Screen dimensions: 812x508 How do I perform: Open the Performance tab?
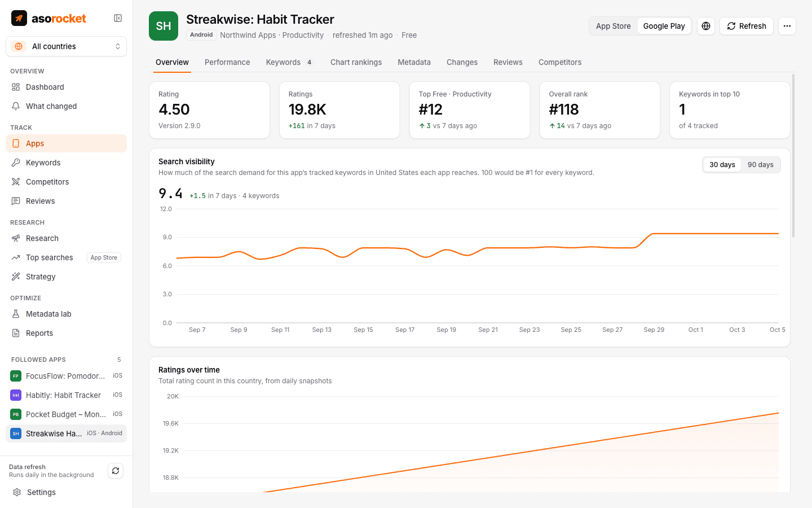[227, 62]
